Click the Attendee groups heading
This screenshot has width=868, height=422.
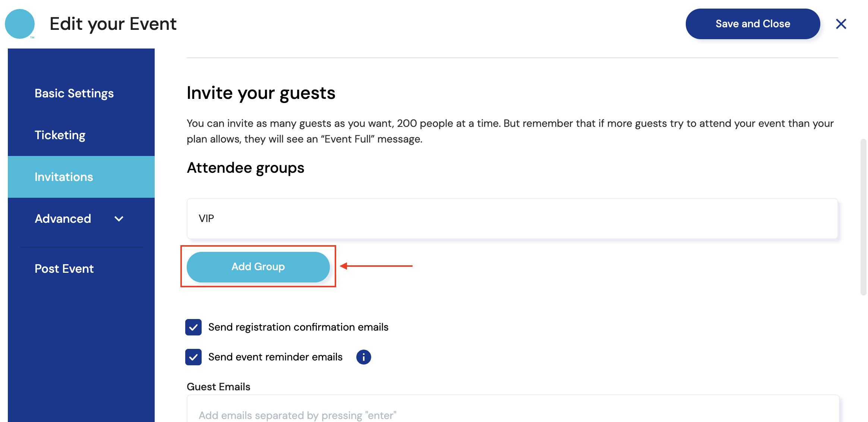[x=245, y=168]
